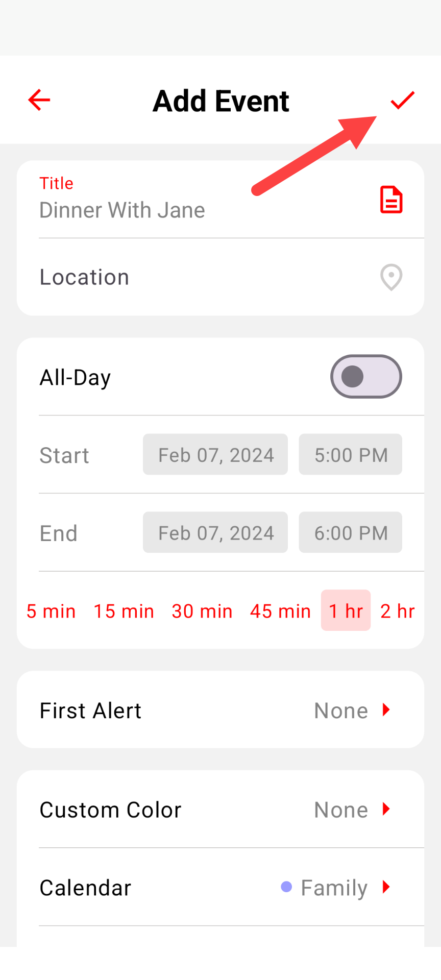Open the 6:00 PM end time picker
Viewport: 441px width, 980px height.
pos(351,532)
